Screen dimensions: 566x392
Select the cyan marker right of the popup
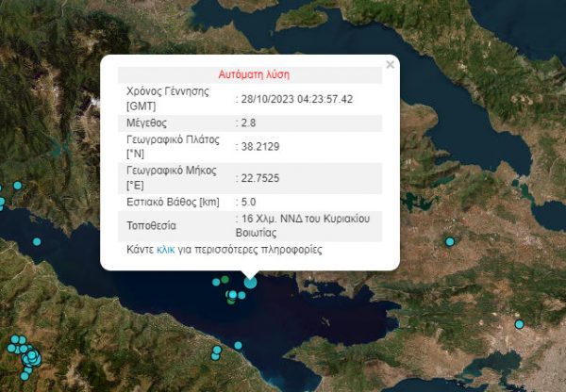pos(450,242)
